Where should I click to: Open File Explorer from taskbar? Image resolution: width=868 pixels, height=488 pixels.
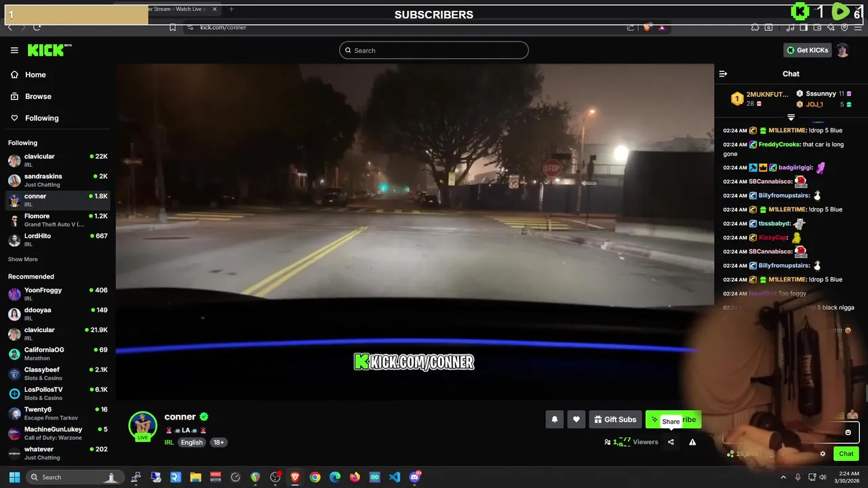coord(195,477)
